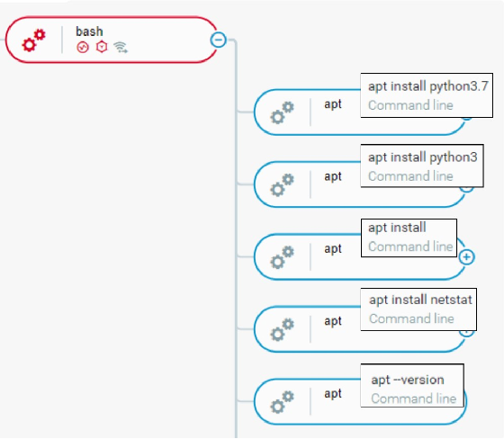The image size is (504, 439).
Task: Click the gray network wifi icon under bash
Action: coord(121,48)
